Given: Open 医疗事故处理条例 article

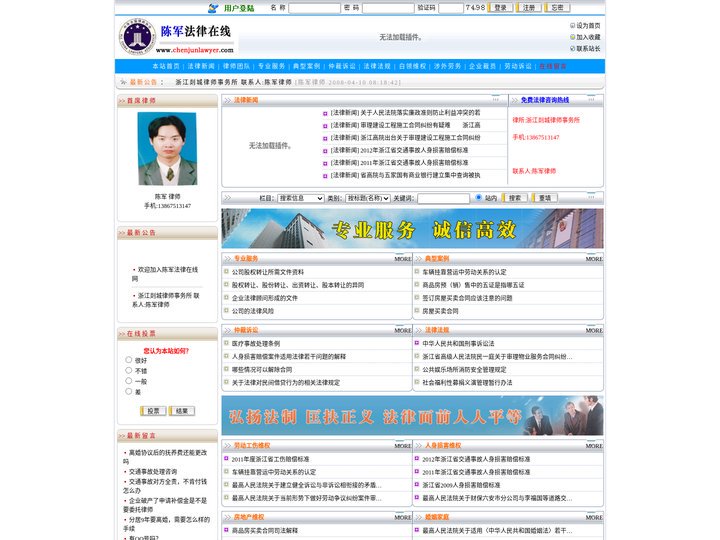Looking at the screenshot, I should [256, 343].
